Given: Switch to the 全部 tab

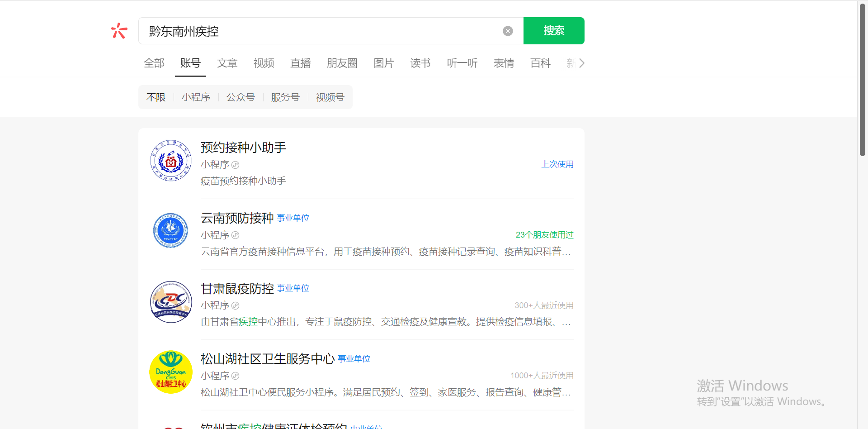Looking at the screenshot, I should pos(154,63).
